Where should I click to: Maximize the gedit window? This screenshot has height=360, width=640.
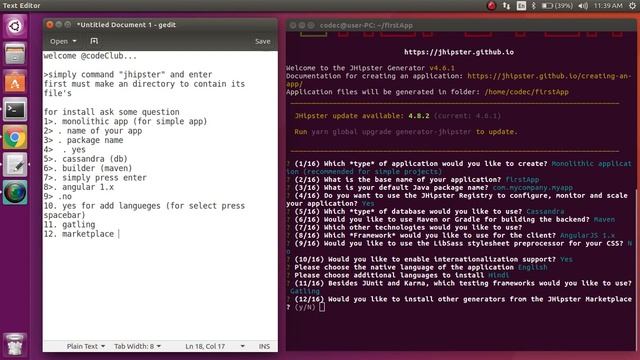pos(68,25)
